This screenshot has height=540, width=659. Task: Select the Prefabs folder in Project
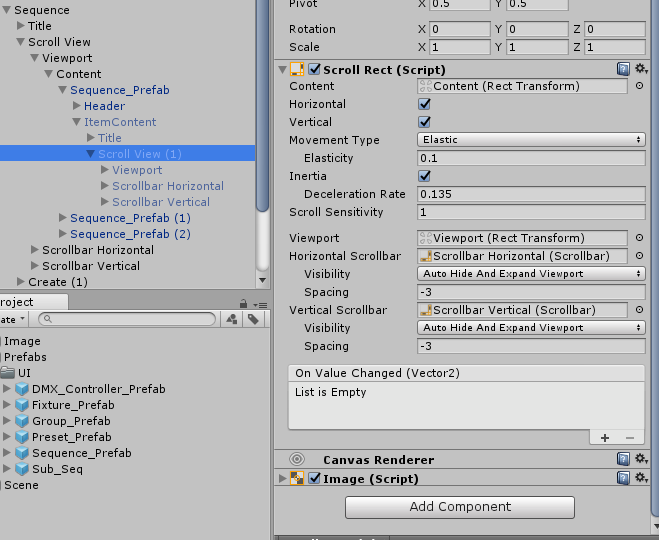(25, 357)
